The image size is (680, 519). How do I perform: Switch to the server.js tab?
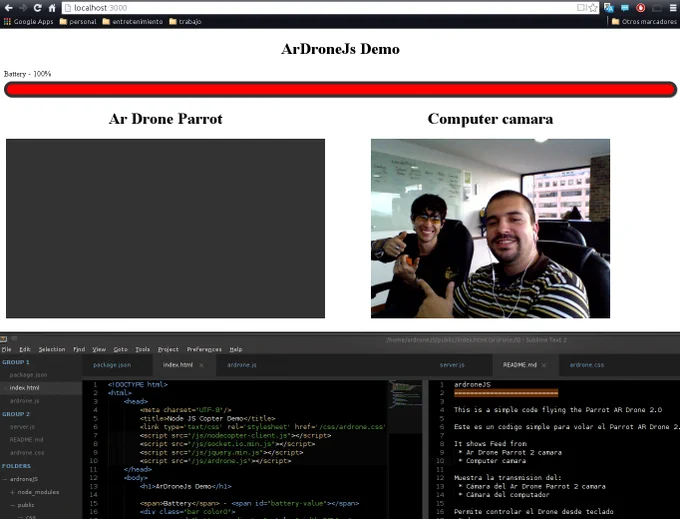(x=452, y=365)
